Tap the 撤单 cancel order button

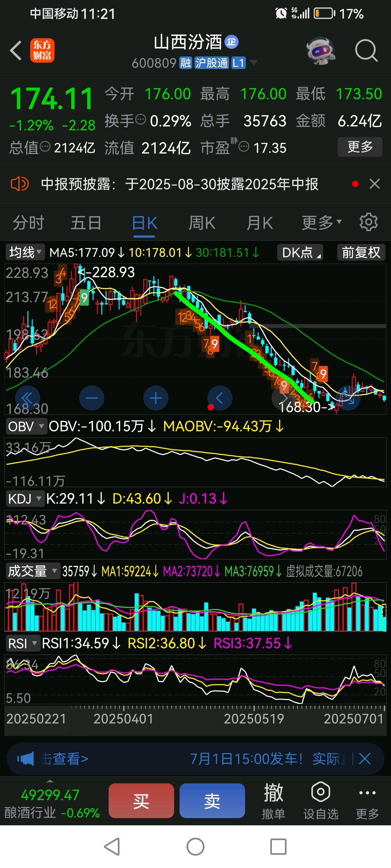tap(273, 801)
